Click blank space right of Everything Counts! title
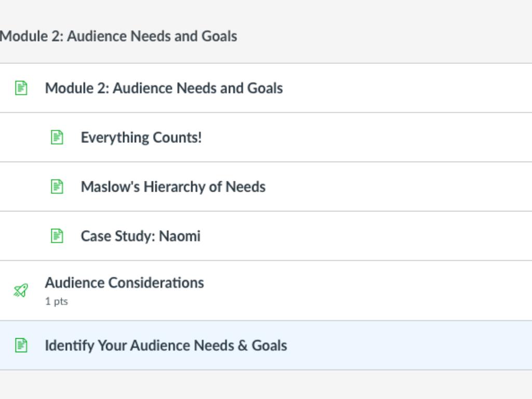The width and height of the screenshot is (532, 399). (x=364, y=137)
